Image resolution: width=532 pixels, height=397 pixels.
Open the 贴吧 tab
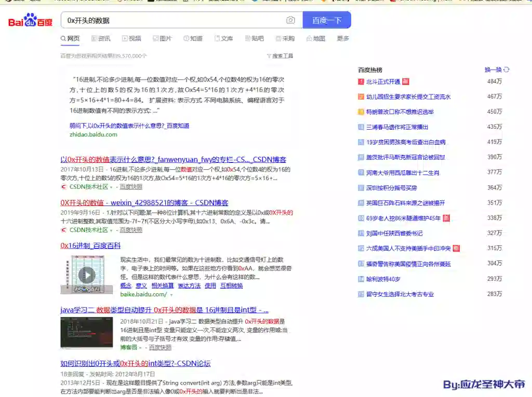(x=255, y=38)
